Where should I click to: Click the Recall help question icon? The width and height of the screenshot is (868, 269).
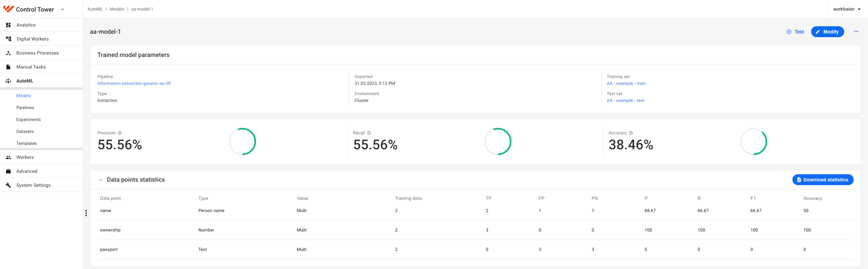pyautogui.click(x=369, y=133)
